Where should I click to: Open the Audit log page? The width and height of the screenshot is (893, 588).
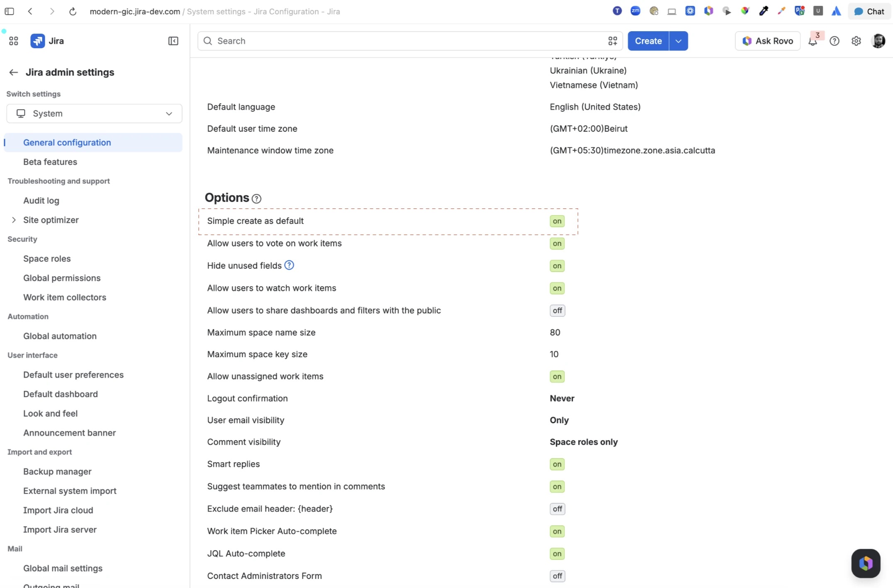coord(41,201)
